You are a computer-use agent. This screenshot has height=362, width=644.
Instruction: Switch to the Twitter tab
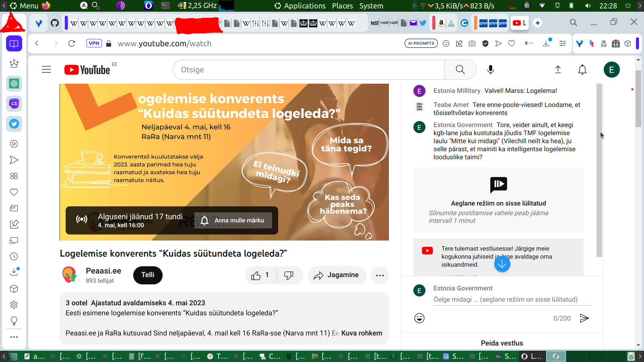coord(423,23)
